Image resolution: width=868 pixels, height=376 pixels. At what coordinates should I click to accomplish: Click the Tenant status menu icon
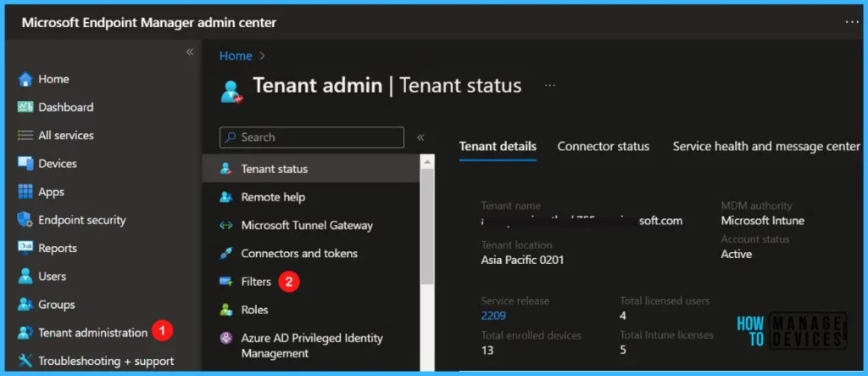tap(225, 169)
